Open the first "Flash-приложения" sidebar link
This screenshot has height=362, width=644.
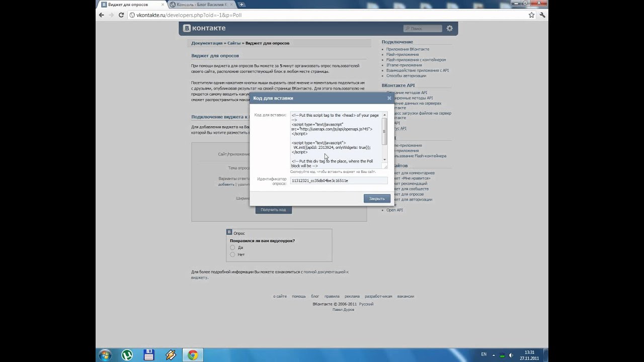(403, 54)
